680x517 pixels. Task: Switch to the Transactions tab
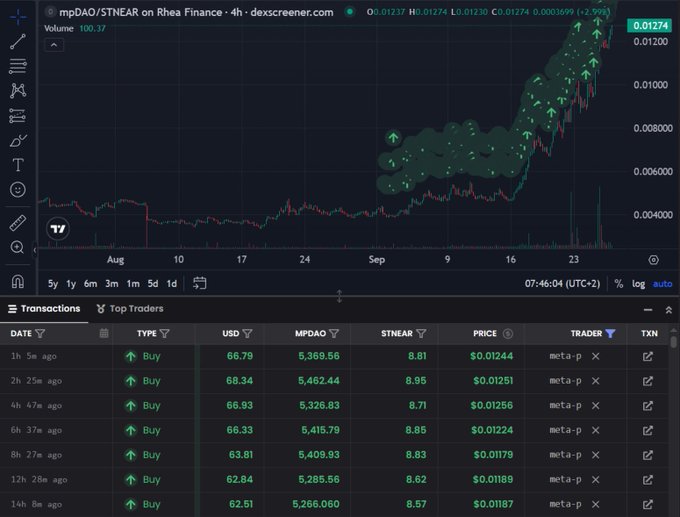[44, 308]
